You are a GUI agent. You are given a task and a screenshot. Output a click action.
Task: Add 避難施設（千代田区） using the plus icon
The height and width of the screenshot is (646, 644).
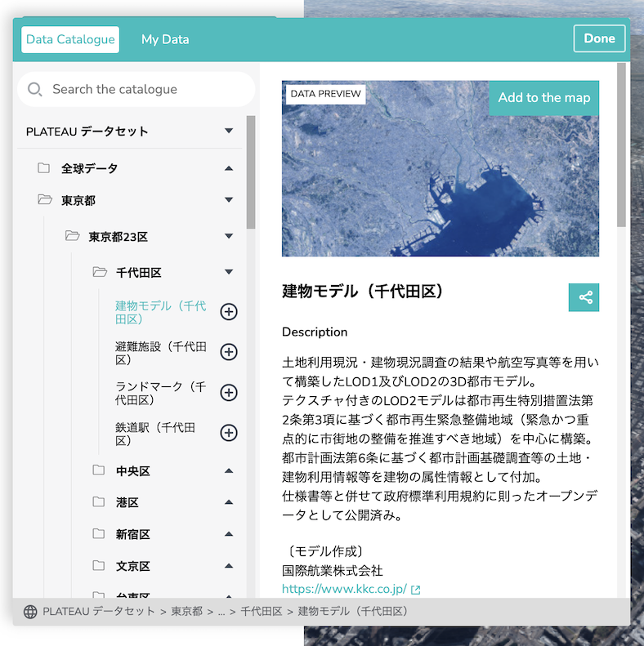pos(228,352)
